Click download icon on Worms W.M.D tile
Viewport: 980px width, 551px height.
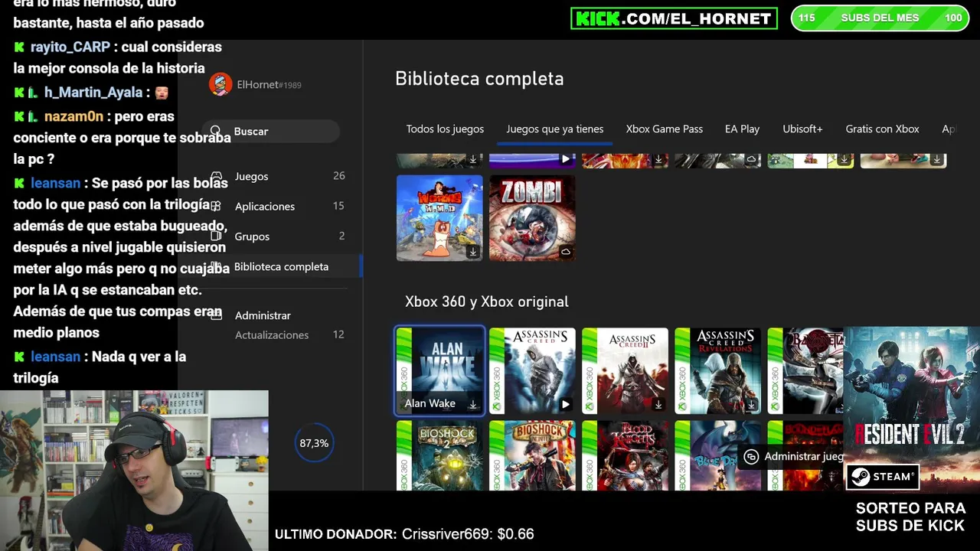(x=473, y=252)
